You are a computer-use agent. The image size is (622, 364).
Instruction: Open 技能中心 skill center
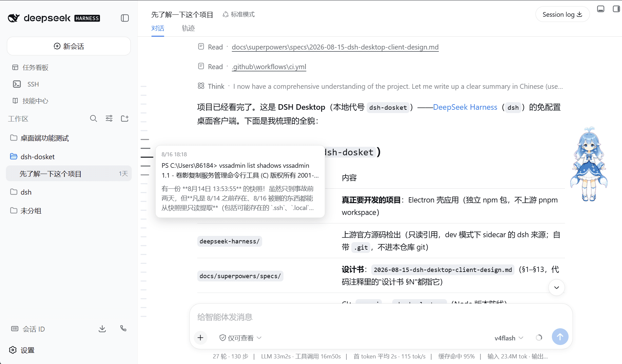[x=30, y=101]
